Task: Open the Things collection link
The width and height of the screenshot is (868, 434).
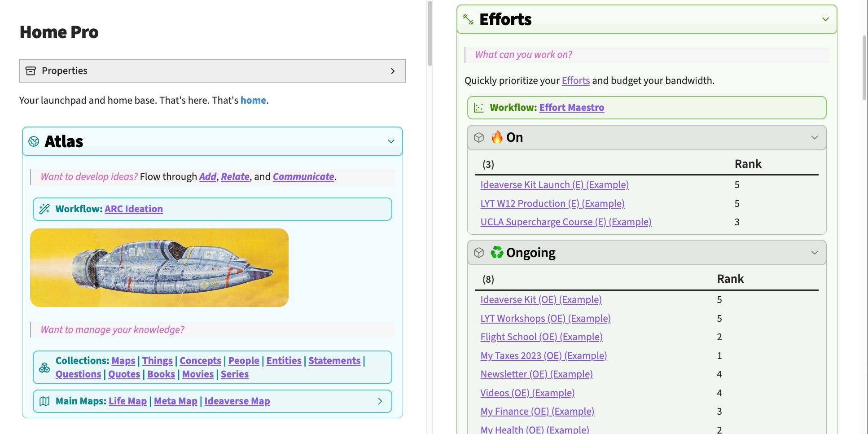Action: pyautogui.click(x=158, y=361)
